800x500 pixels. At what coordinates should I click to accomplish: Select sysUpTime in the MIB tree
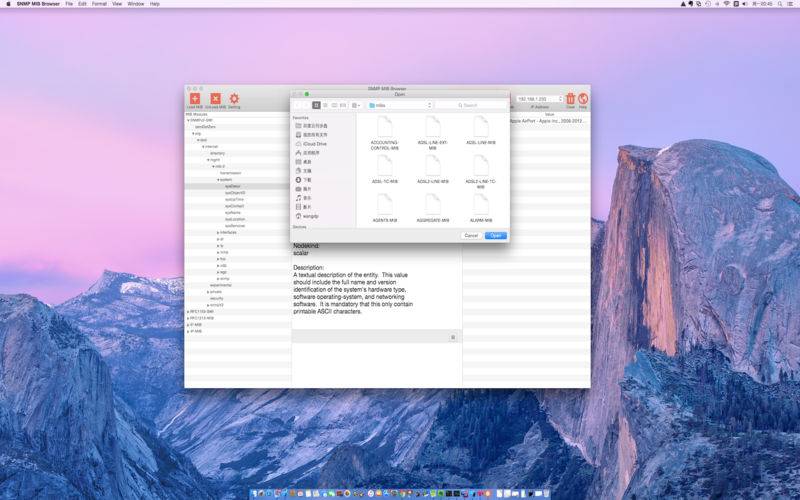pyautogui.click(x=235, y=199)
